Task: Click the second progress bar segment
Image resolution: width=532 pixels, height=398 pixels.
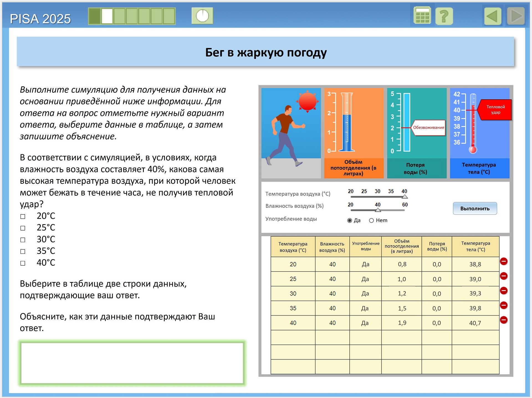Action: [x=107, y=16]
